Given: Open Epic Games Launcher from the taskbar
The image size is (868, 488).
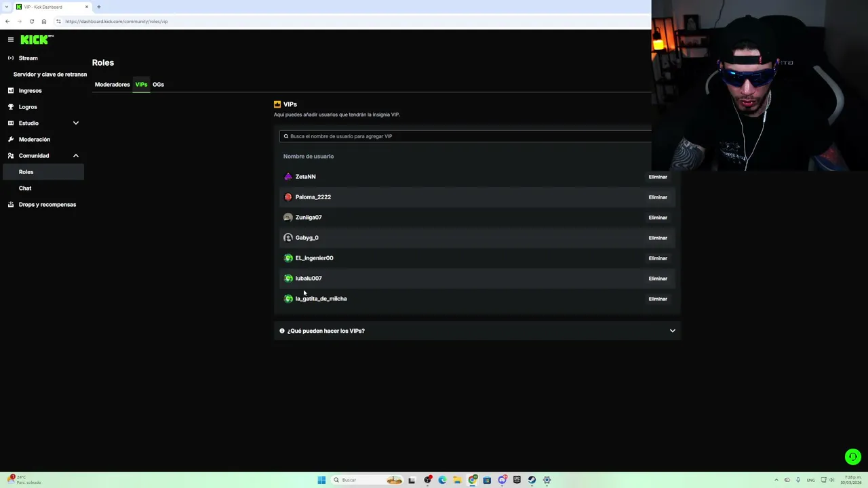Looking at the screenshot, I should tap(517, 480).
